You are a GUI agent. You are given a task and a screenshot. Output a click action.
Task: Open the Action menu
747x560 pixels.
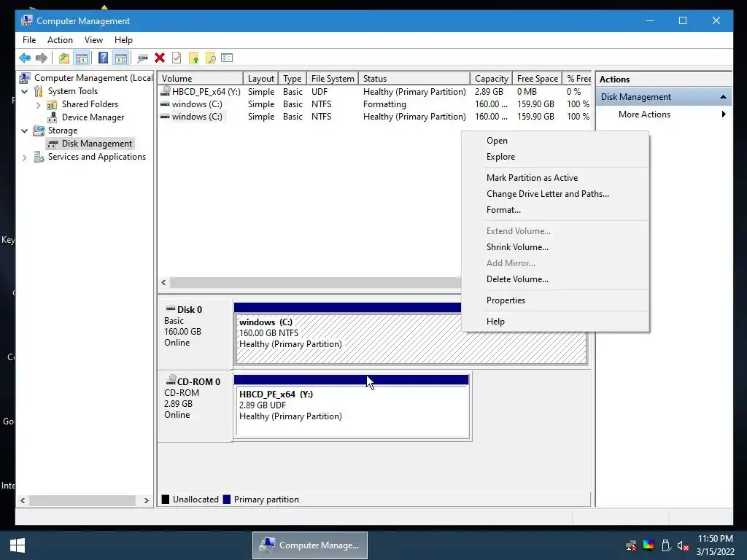click(x=60, y=40)
